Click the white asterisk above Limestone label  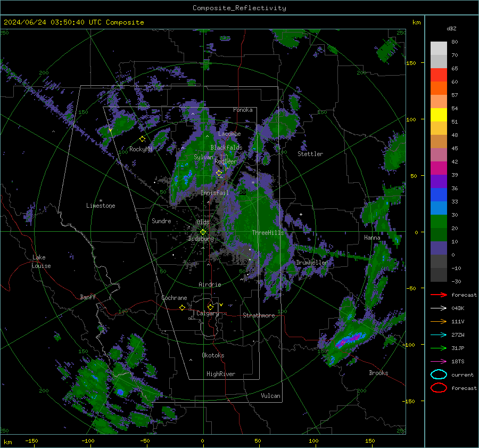pyautogui.click(x=101, y=201)
